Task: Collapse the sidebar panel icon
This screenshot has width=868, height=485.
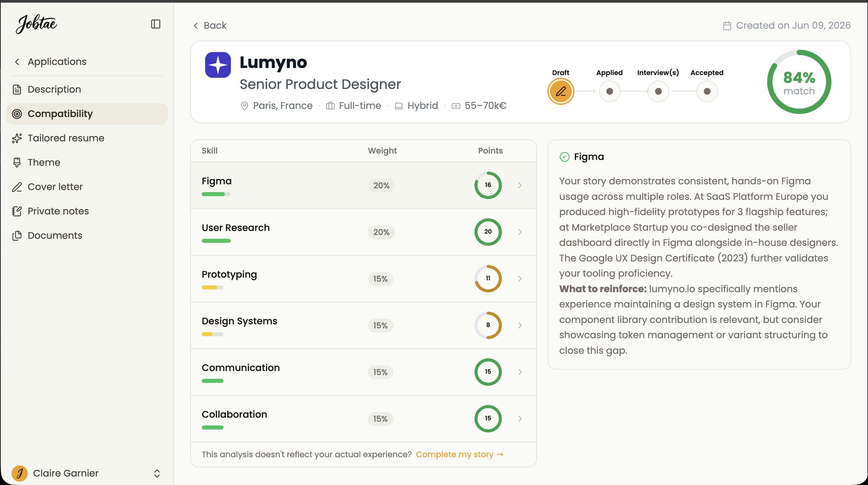Action: (156, 24)
